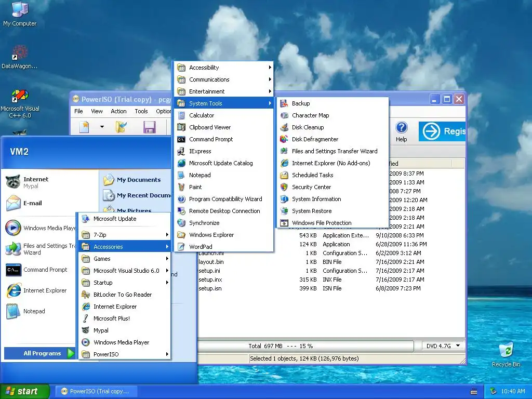
Task: Launch Character Map utility
Action: tap(332, 115)
